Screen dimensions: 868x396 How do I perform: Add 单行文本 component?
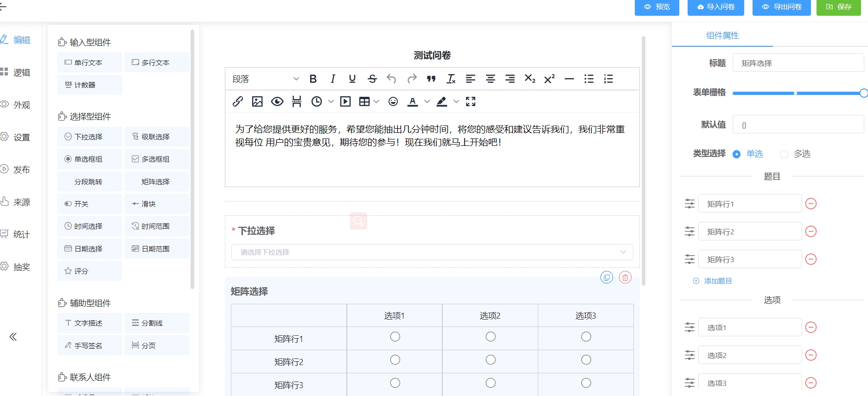(89, 63)
